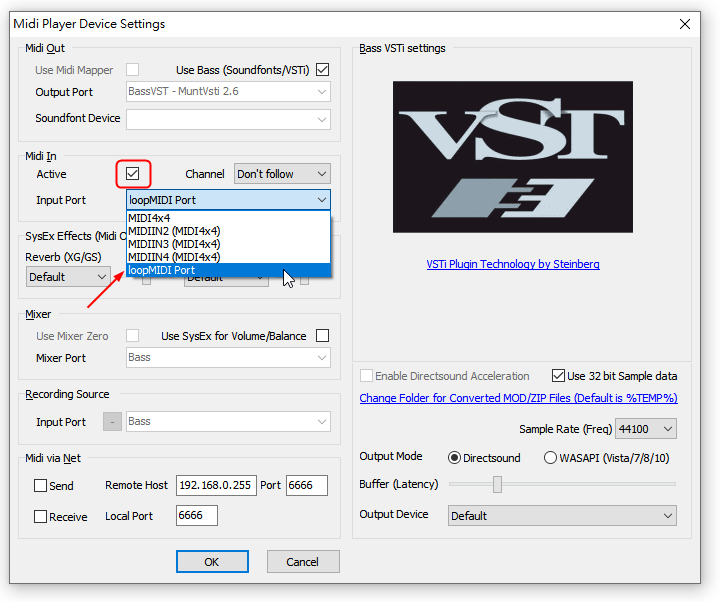Viewport: 720px width, 602px height.
Task: Choose MIDIIN4 (MIDI4x4) from the list
Action: click(228, 257)
